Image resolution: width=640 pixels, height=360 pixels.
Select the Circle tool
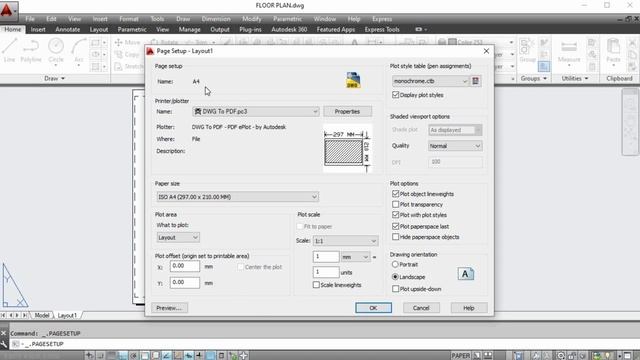[56, 50]
